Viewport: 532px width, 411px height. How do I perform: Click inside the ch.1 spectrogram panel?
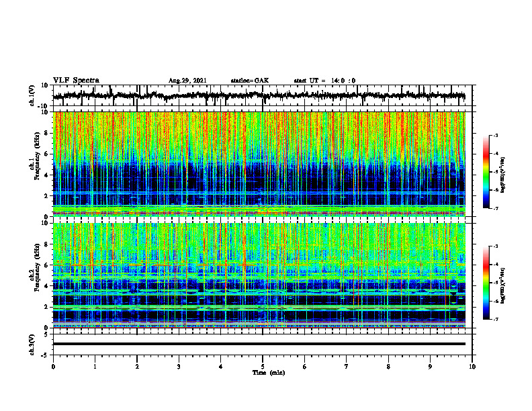[x=259, y=164]
